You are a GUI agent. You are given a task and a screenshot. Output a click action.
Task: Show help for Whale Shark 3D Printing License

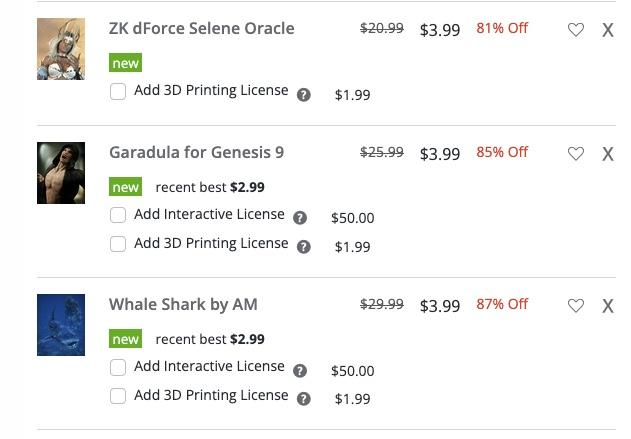[304, 399]
